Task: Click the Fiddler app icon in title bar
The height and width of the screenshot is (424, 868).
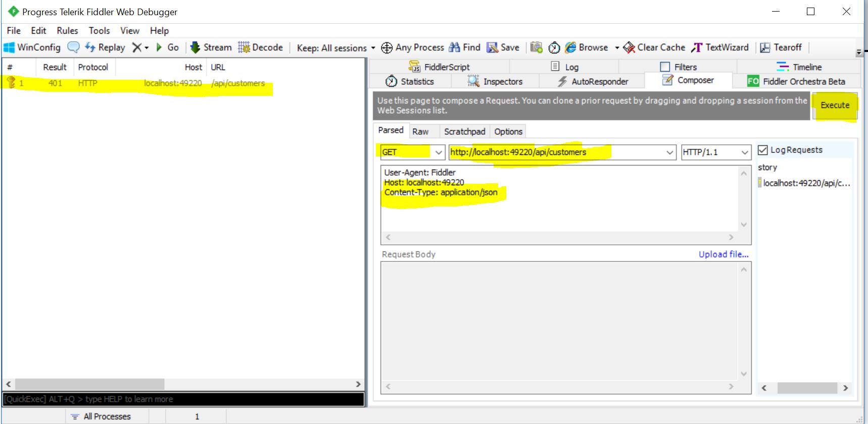Action: [x=13, y=11]
